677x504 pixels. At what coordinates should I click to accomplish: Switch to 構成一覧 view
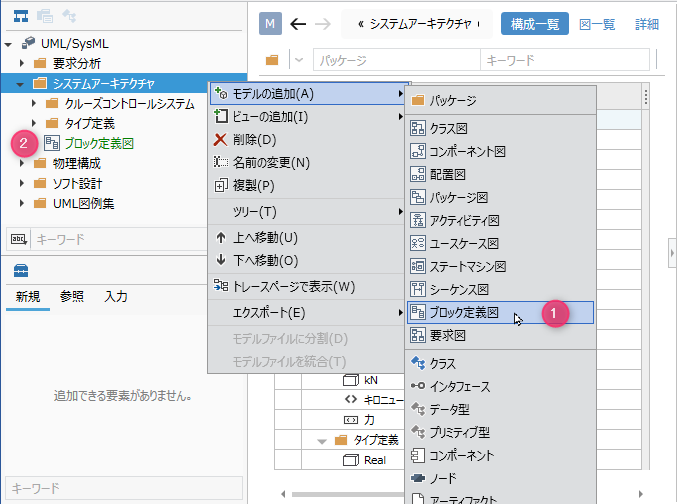click(x=535, y=24)
